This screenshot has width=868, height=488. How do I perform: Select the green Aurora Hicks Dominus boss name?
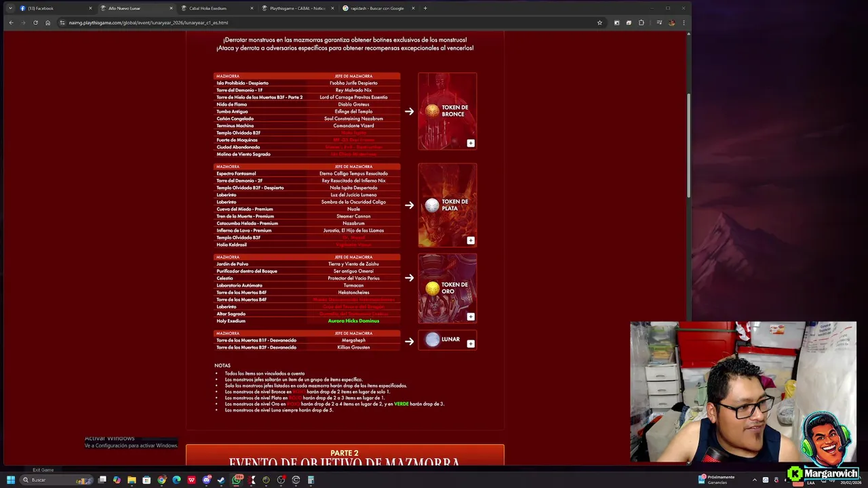click(353, 321)
